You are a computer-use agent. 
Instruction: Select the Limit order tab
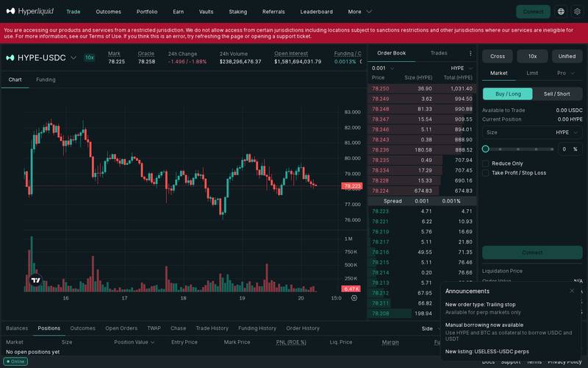point(532,73)
